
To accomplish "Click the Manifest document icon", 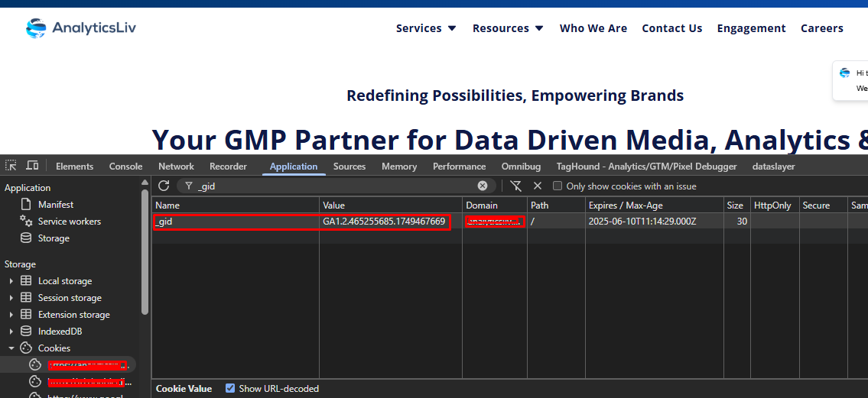I will (x=26, y=205).
